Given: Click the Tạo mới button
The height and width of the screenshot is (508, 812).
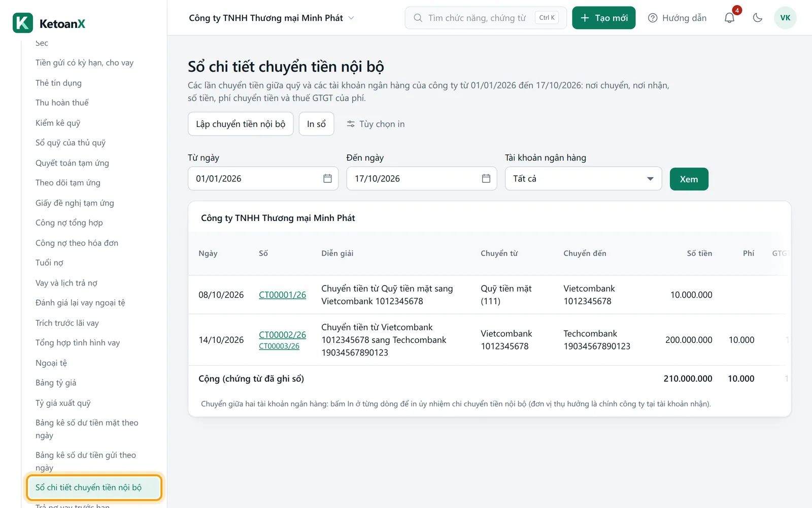Looking at the screenshot, I should (x=603, y=18).
